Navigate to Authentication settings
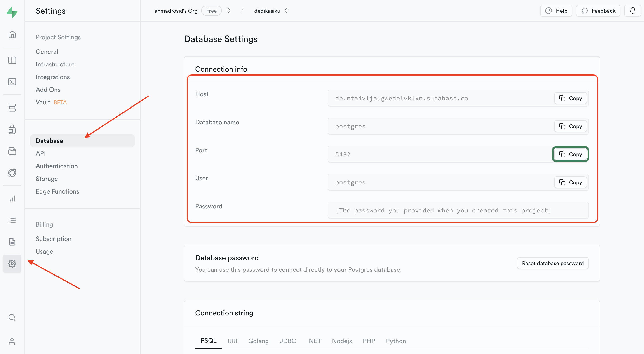Image resolution: width=644 pixels, height=354 pixels. pos(57,166)
